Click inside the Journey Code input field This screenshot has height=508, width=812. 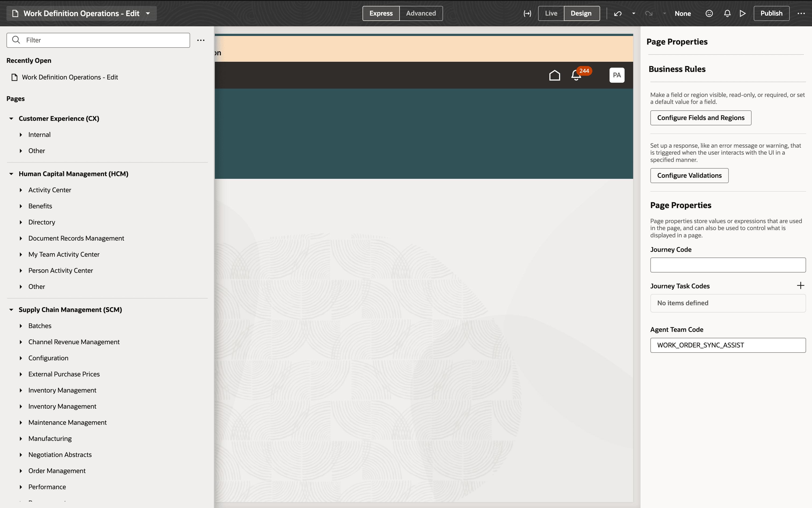tap(727, 265)
